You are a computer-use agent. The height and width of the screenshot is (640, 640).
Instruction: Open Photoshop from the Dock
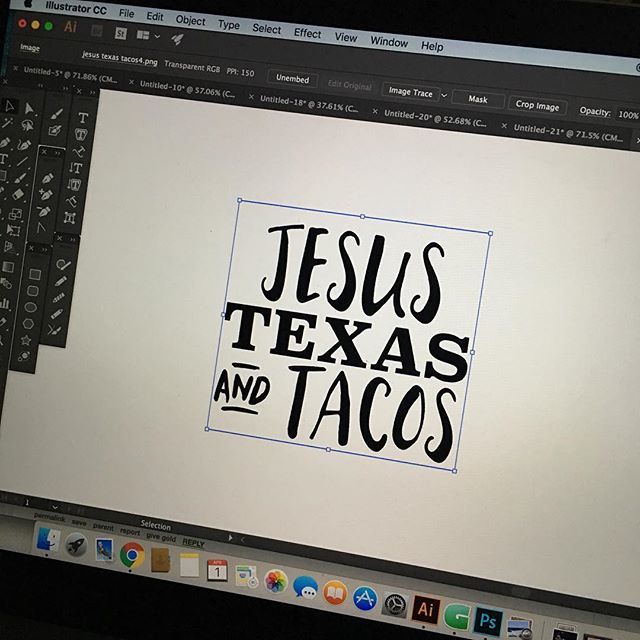pos(488,620)
